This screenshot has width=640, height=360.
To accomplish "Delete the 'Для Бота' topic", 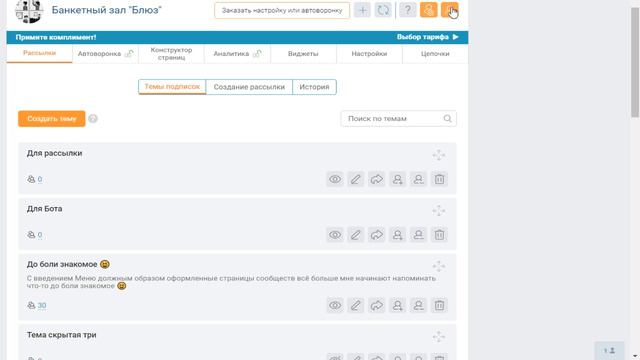I will pyautogui.click(x=439, y=235).
